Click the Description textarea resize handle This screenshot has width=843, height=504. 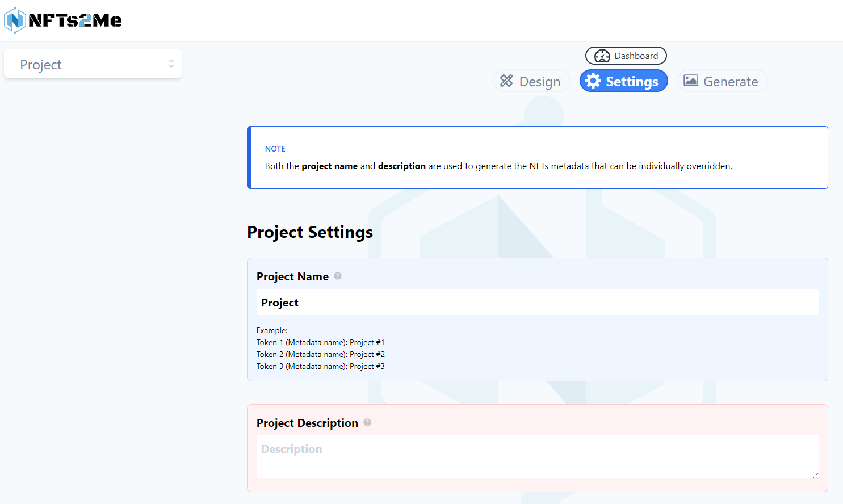point(815,476)
